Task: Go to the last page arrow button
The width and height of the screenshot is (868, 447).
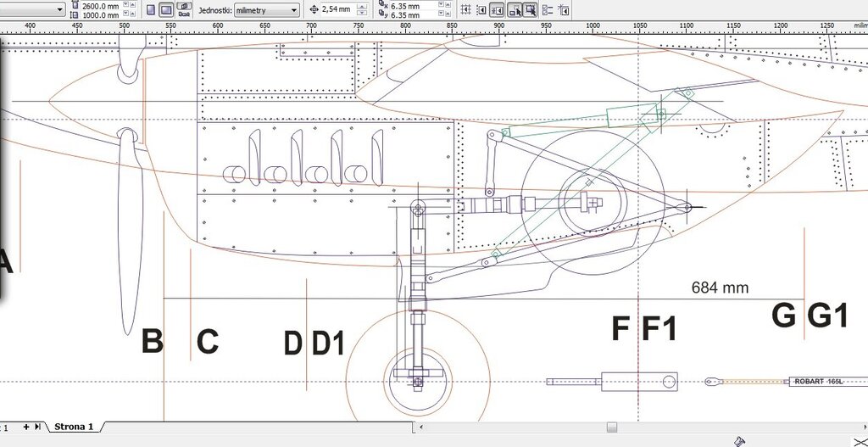Action: coord(38,427)
